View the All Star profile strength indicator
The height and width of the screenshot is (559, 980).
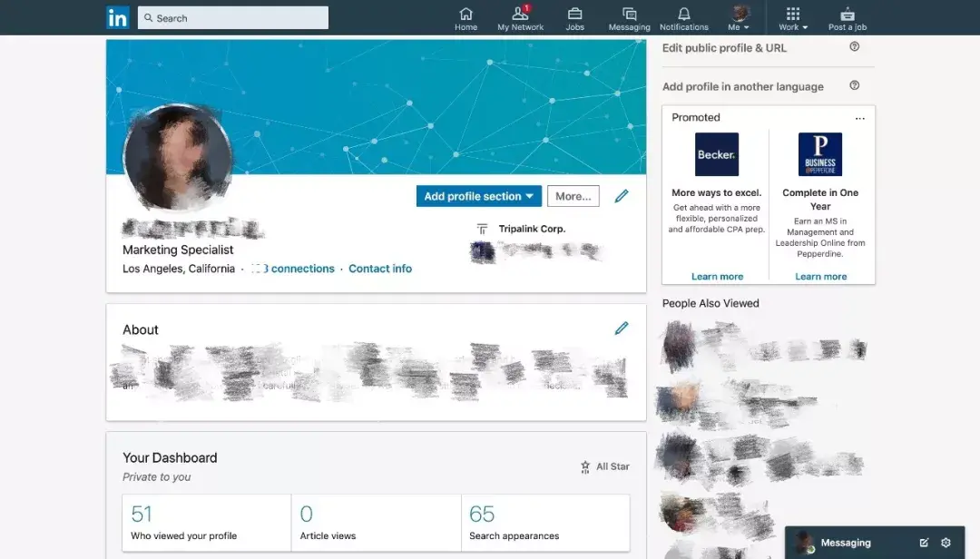click(x=604, y=466)
